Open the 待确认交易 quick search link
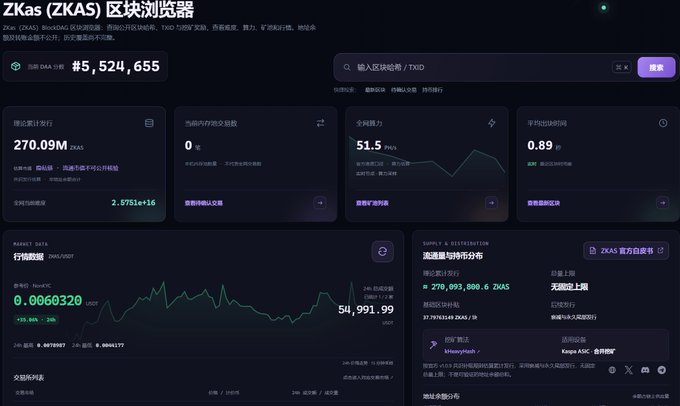 (x=404, y=90)
